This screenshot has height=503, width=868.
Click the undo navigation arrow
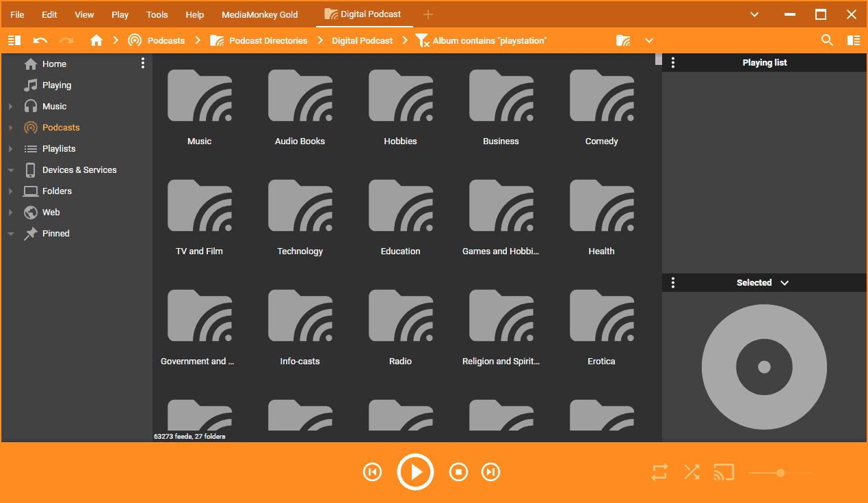point(40,40)
